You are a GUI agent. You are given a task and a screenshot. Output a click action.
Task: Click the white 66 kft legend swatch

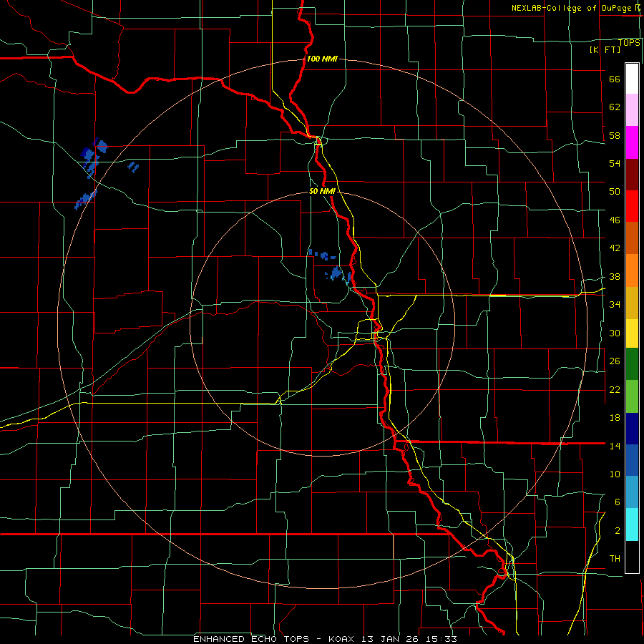coord(632,79)
